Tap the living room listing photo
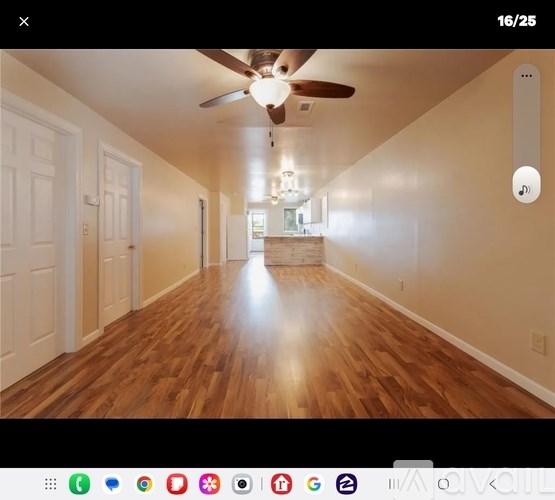This screenshot has width=555, height=500. [x=278, y=234]
